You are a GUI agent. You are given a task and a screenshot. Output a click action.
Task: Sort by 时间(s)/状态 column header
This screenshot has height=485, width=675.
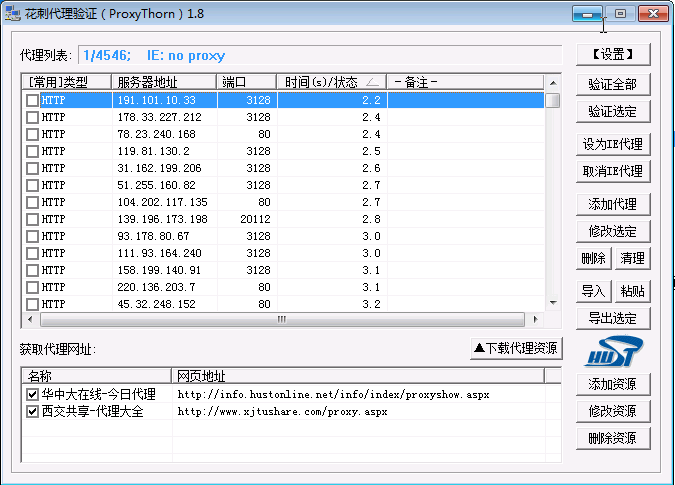click(x=332, y=82)
